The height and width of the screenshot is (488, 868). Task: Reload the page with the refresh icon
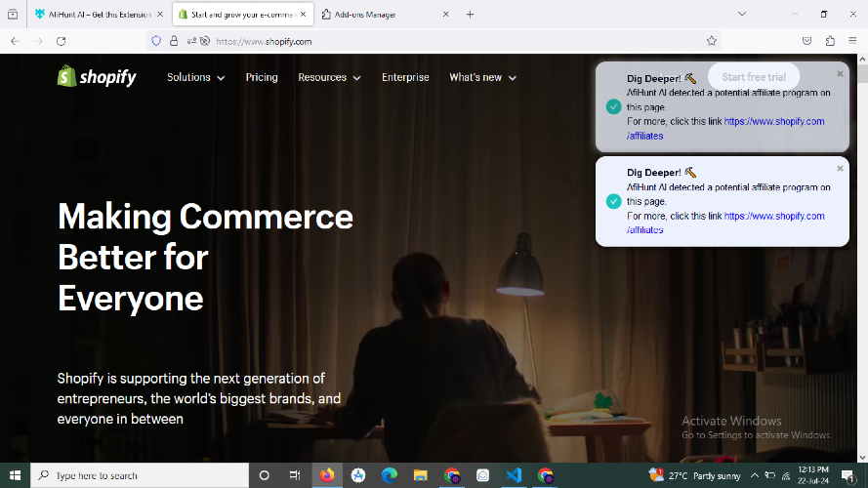[61, 41]
